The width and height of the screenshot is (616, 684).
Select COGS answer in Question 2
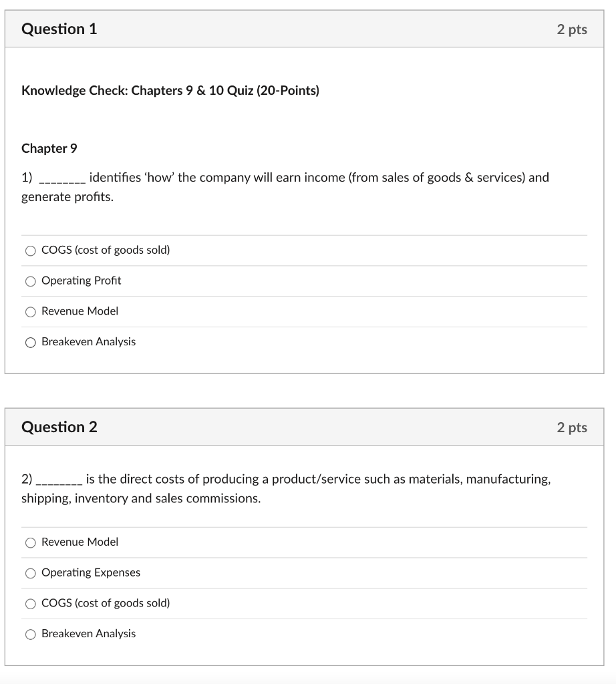[30, 603]
